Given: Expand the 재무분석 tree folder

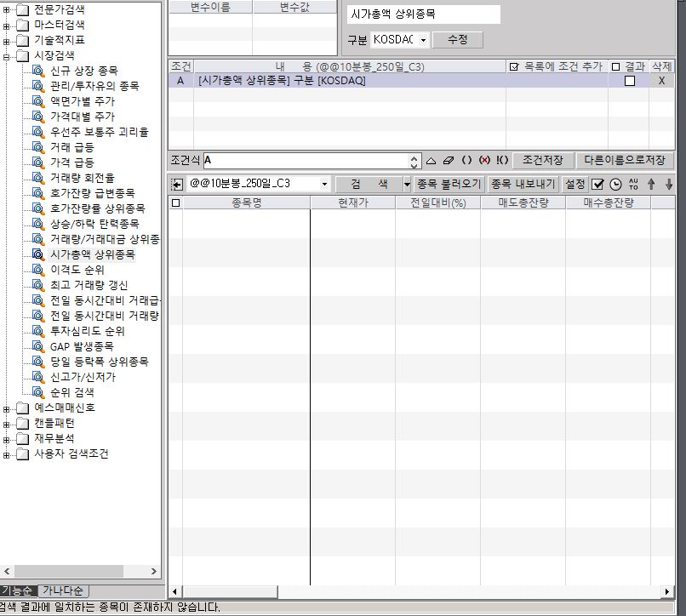Looking at the screenshot, I should point(7,438).
